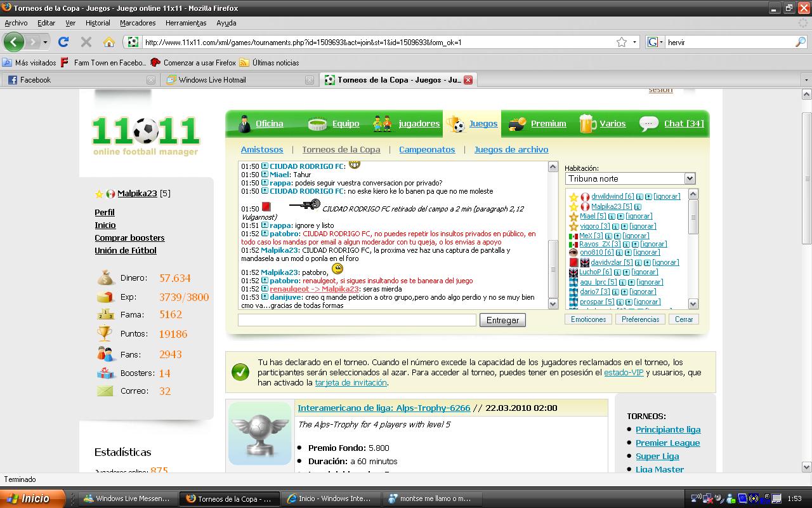Click the Varios beer mug icon
The height and width of the screenshot is (508, 812).
click(587, 124)
